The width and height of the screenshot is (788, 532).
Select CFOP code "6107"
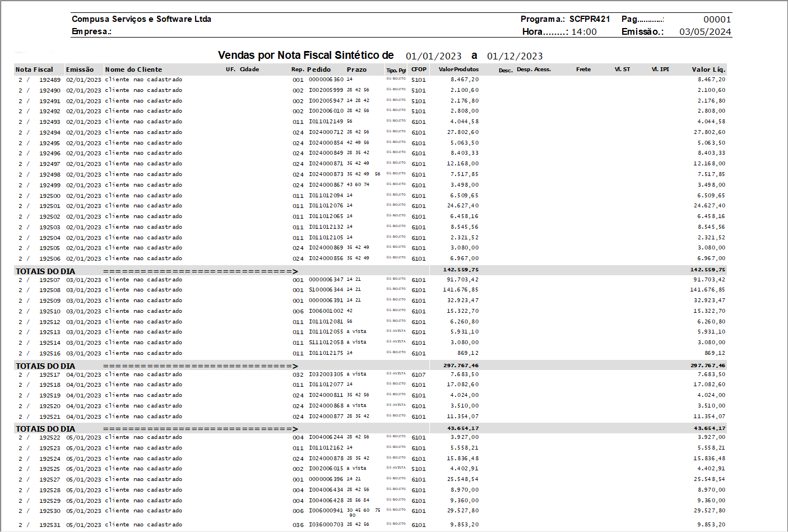[419, 375]
